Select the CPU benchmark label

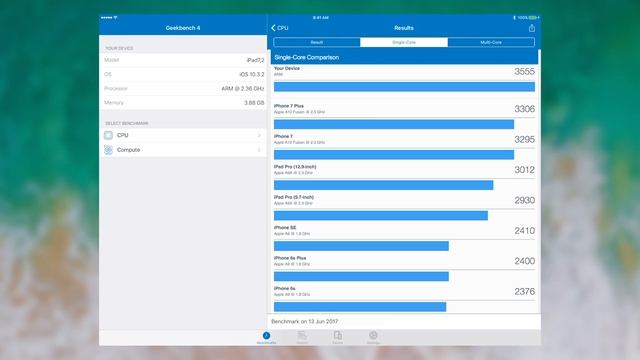tap(122, 135)
